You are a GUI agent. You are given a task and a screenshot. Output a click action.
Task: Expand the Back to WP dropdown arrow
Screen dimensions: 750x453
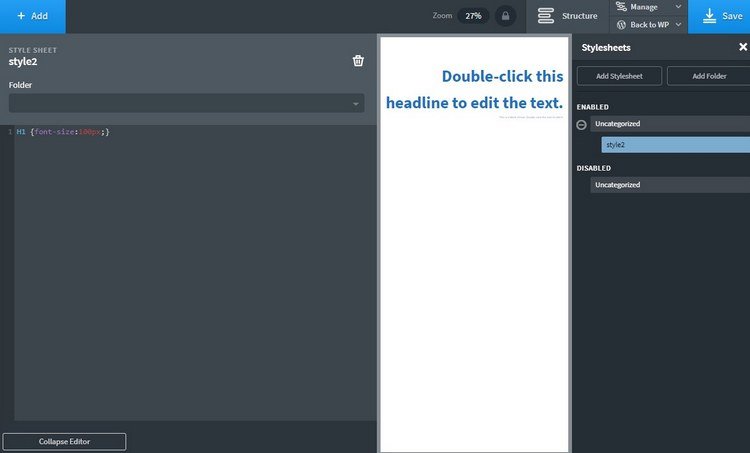(x=679, y=24)
